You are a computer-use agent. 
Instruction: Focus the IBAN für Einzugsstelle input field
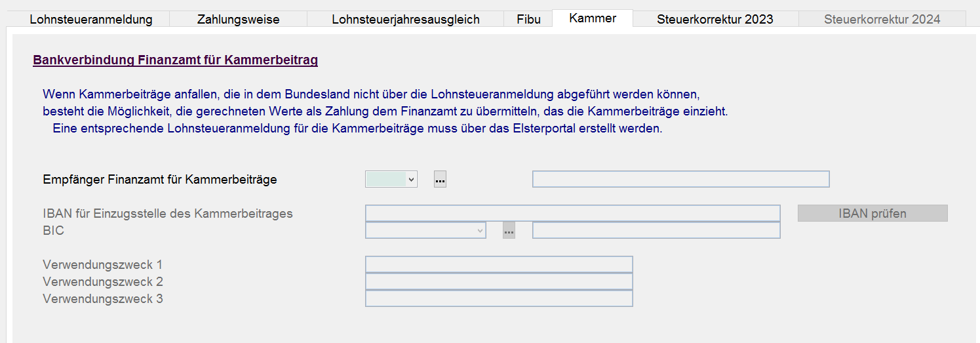click(572, 213)
